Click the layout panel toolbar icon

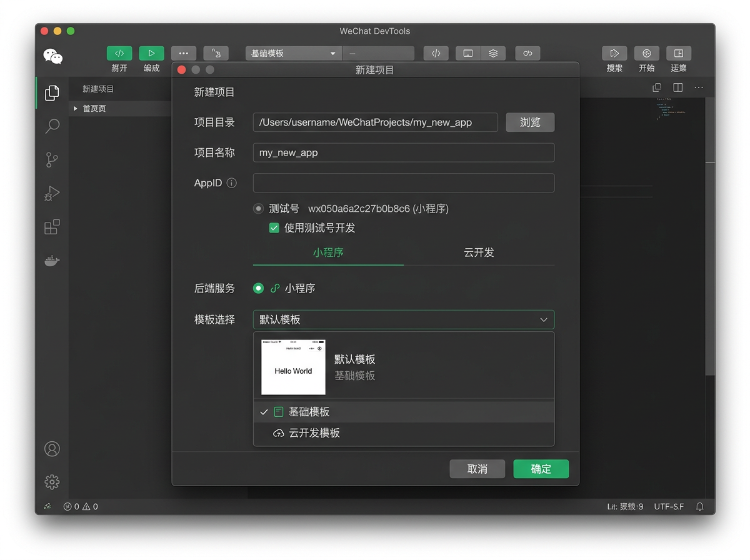coord(679,53)
